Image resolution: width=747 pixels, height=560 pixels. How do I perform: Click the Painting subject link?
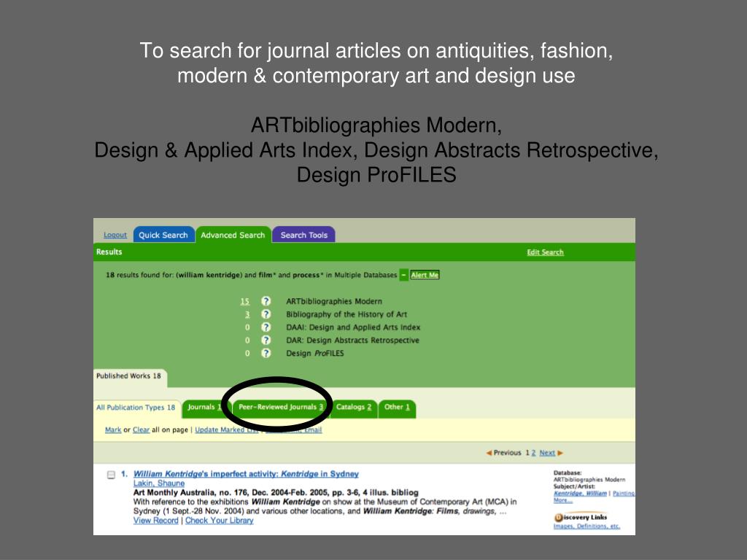coord(624,494)
